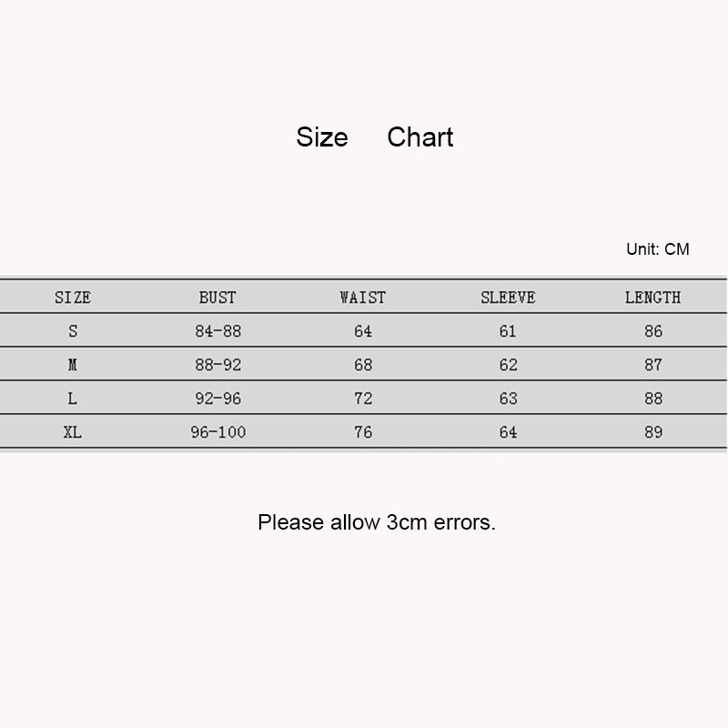728x728 pixels.
Task: Select the size L row label
Action: click(73, 399)
